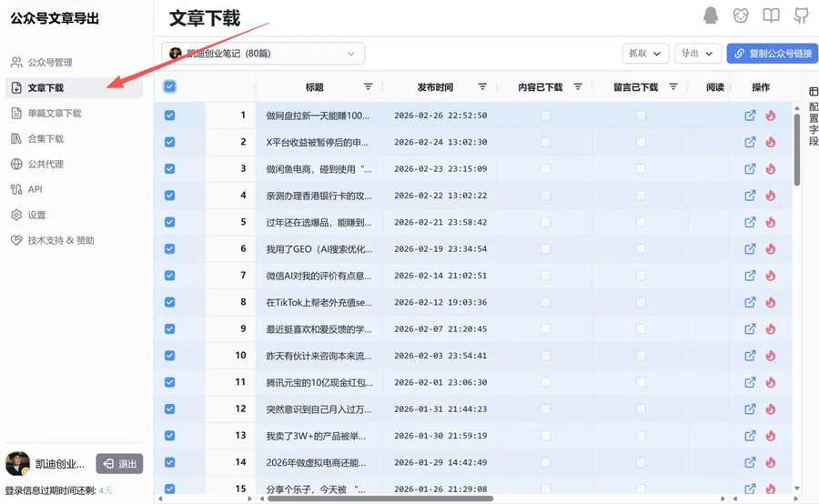Uncheck row 11 selection checkbox
819x504 pixels.
point(170,382)
